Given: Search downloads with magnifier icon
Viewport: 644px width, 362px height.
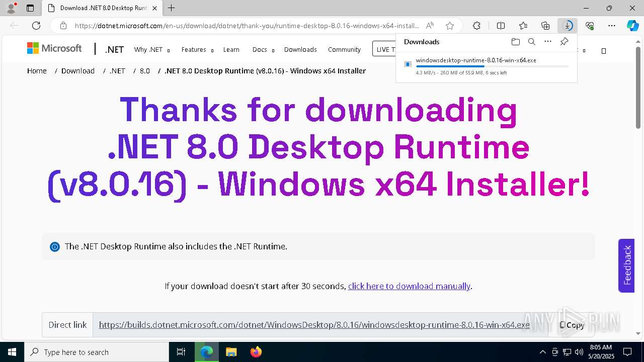Looking at the screenshot, I should [531, 42].
